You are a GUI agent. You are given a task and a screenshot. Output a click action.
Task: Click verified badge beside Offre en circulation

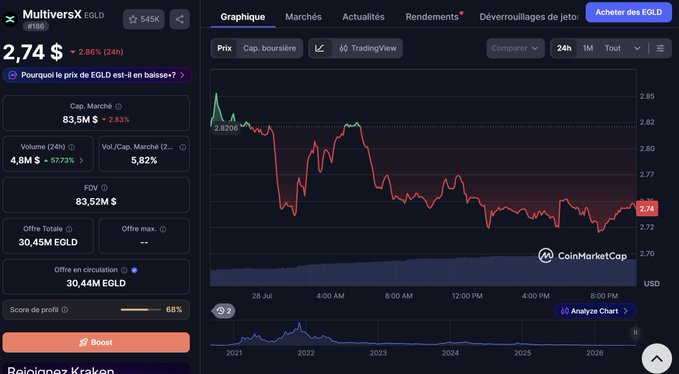pyautogui.click(x=134, y=270)
